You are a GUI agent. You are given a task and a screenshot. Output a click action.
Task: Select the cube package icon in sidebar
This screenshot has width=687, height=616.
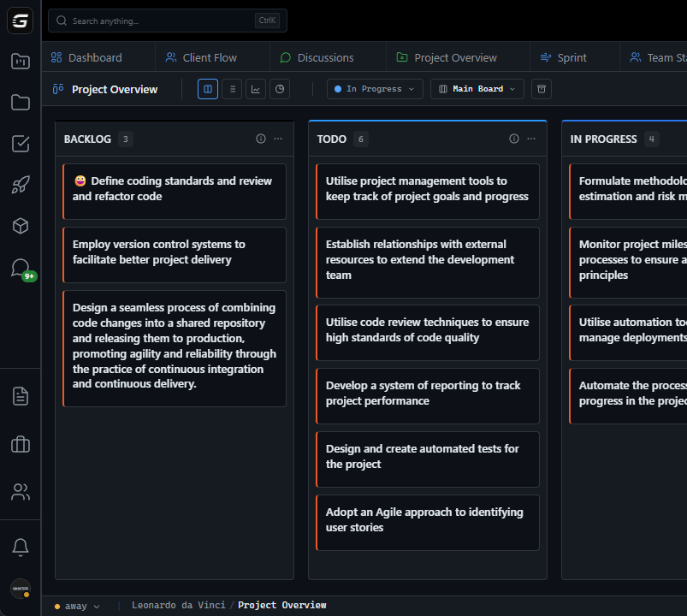tap(20, 226)
